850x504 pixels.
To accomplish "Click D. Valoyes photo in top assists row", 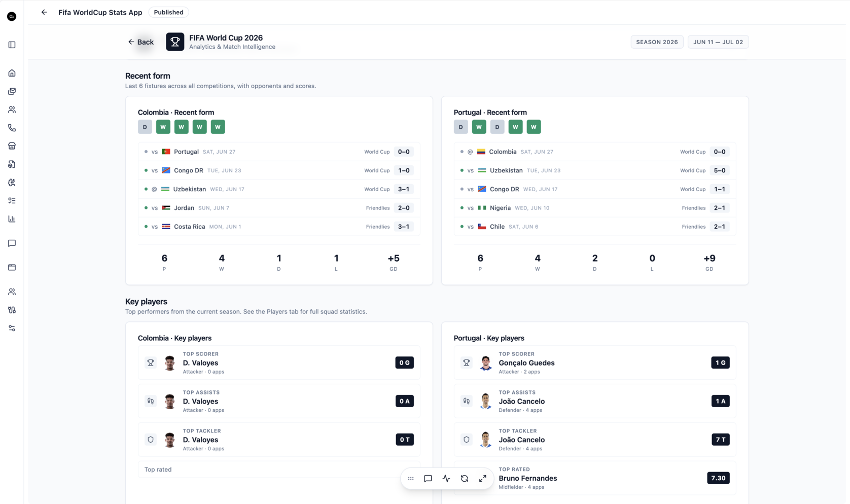I will (170, 401).
